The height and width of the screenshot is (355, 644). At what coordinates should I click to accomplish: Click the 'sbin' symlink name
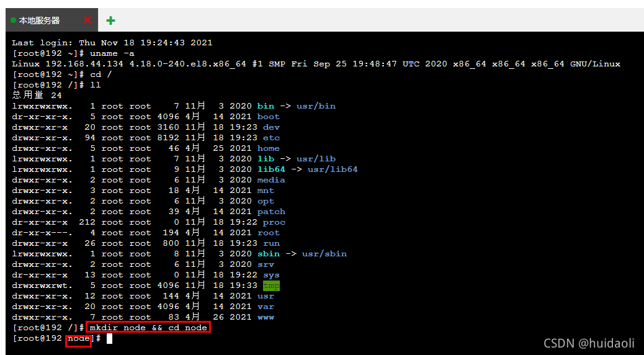tap(269, 254)
